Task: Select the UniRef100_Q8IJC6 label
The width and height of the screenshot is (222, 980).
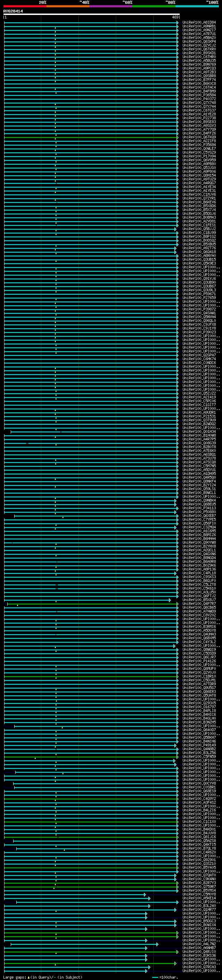Action: click(199, 837)
